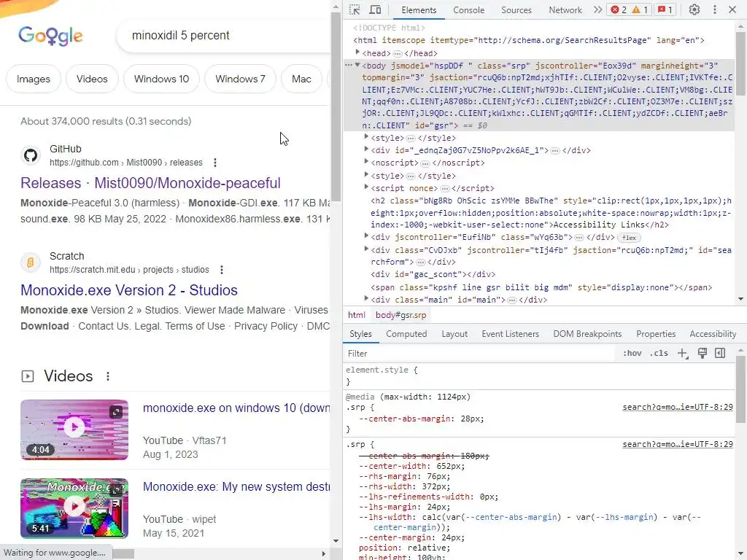747x560 pixels.
Task: Toggle the computed styles sidebar icon
Action: [720, 353]
